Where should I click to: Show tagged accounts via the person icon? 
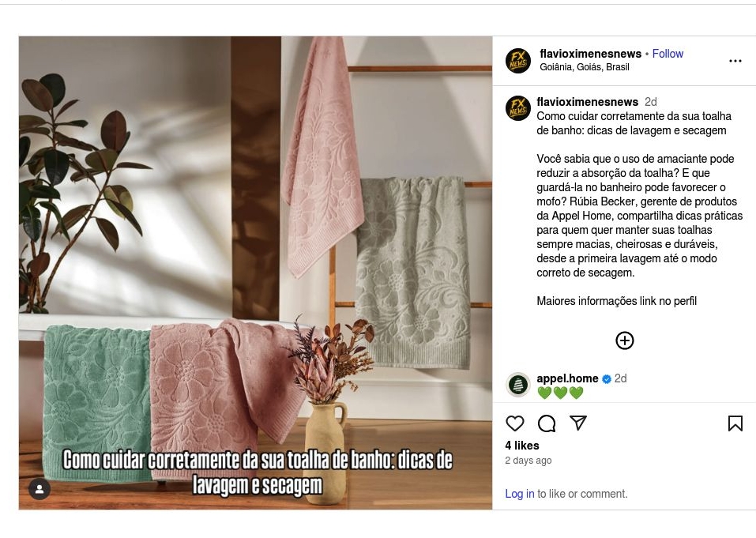click(x=39, y=489)
